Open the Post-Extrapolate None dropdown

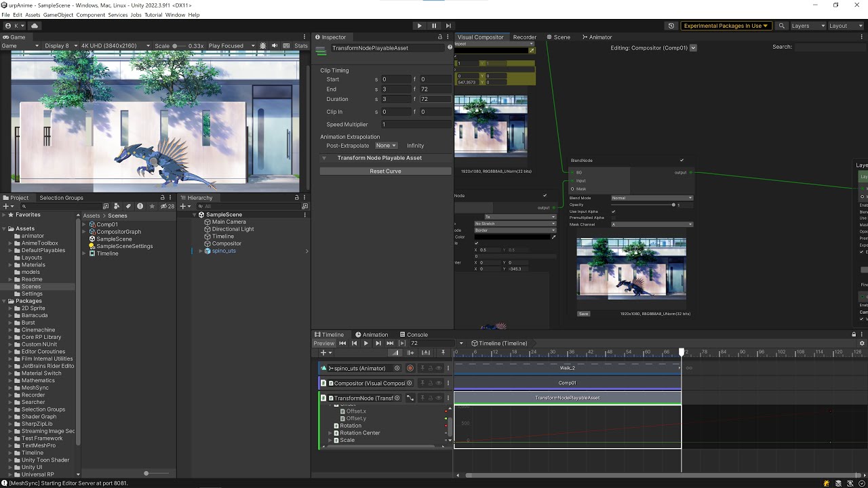click(386, 146)
